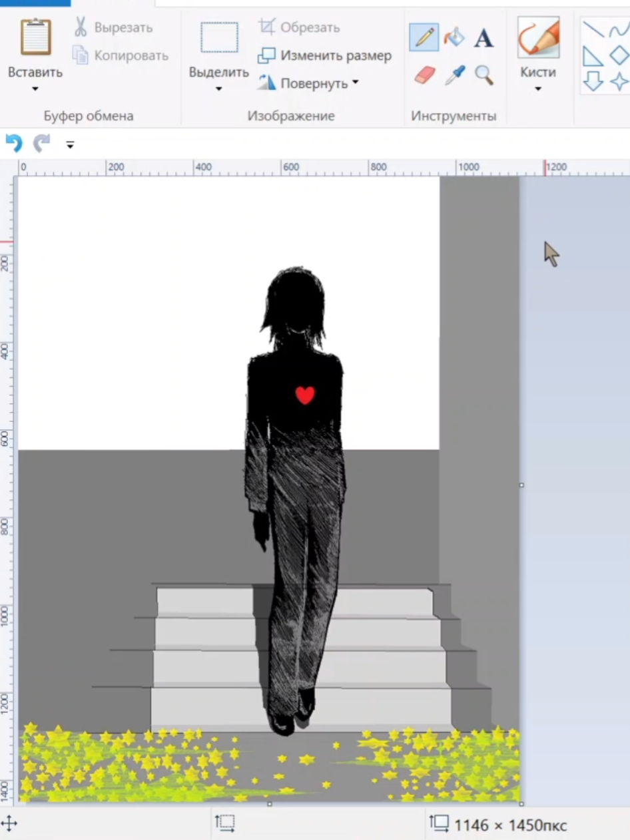Undo the last action with blue arrow

click(x=13, y=143)
